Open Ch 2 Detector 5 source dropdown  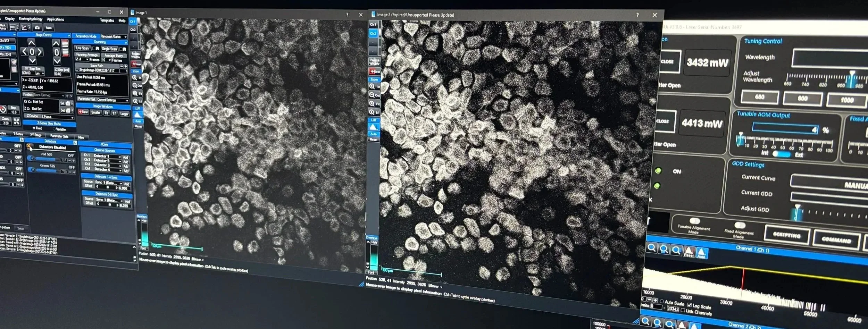[108, 161]
